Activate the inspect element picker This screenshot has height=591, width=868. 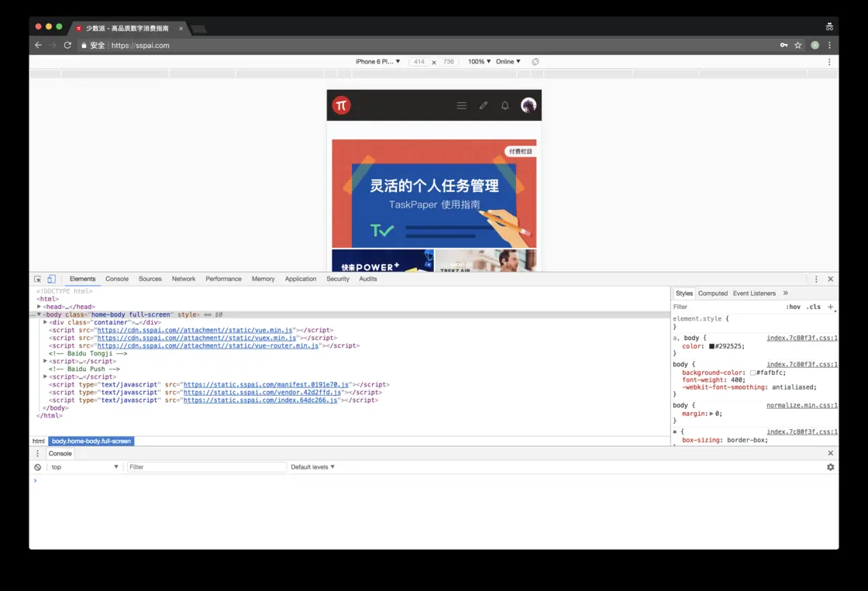click(38, 279)
